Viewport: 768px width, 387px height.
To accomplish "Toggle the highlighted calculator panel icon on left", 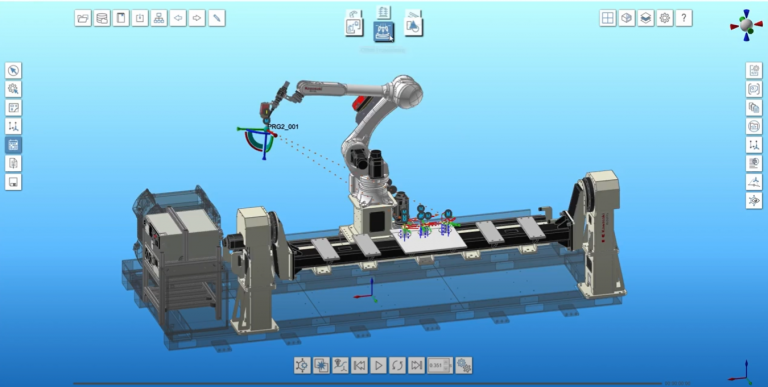I will tap(13, 145).
